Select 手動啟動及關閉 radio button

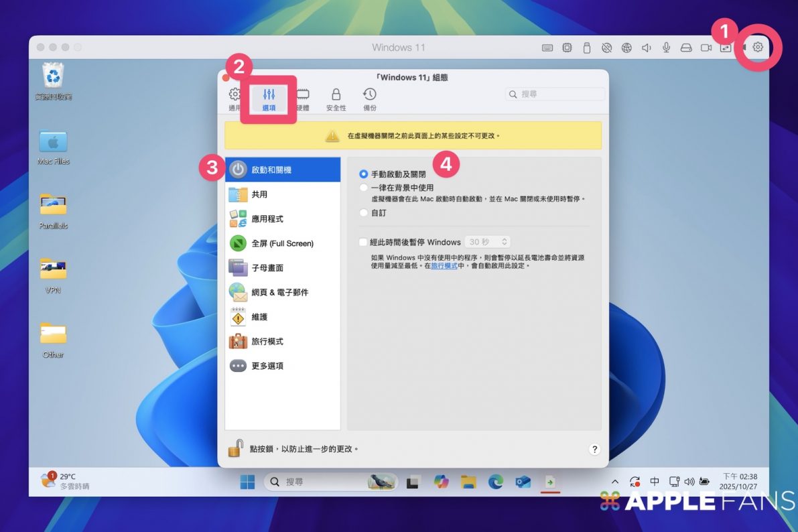[x=364, y=174]
